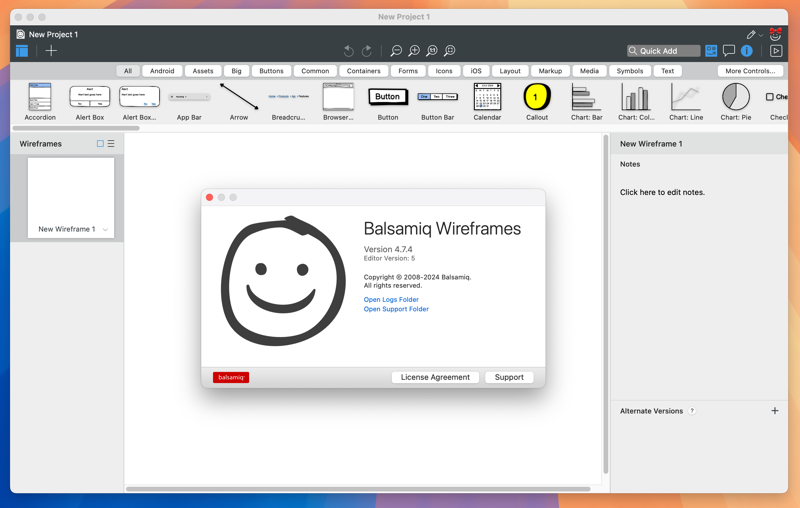Image resolution: width=800 pixels, height=508 pixels.
Task: Toggle the navigator panel icon in toolbar
Action: tap(22, 50)
